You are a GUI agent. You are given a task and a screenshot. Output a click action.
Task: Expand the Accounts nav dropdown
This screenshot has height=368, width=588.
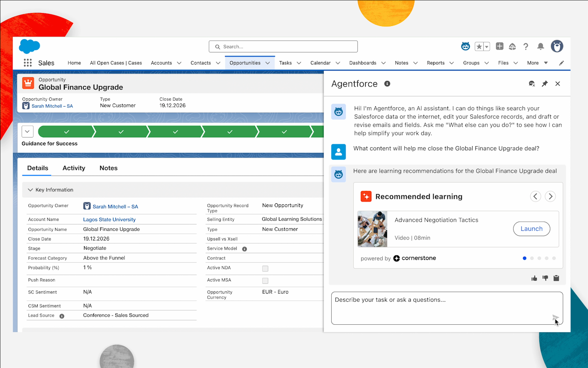[x=179, y=63]
